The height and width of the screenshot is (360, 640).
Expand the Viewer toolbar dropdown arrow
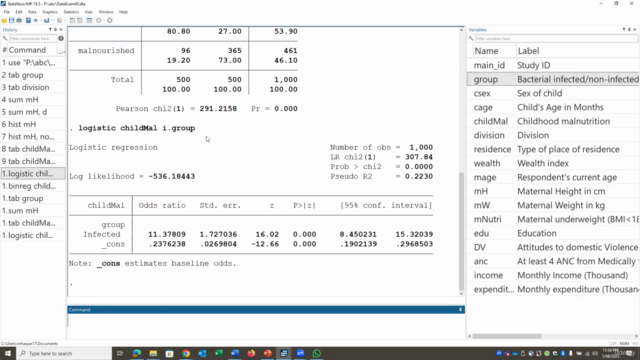tap(41, 20)
